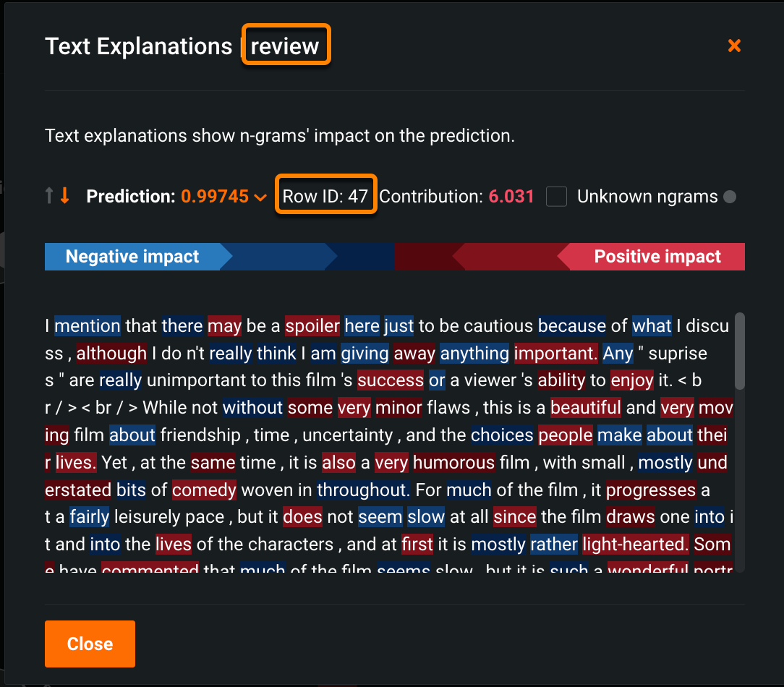784x687 pixels.
Task: Click the orange down arrow icon
Action: click(x=64, y=195)
